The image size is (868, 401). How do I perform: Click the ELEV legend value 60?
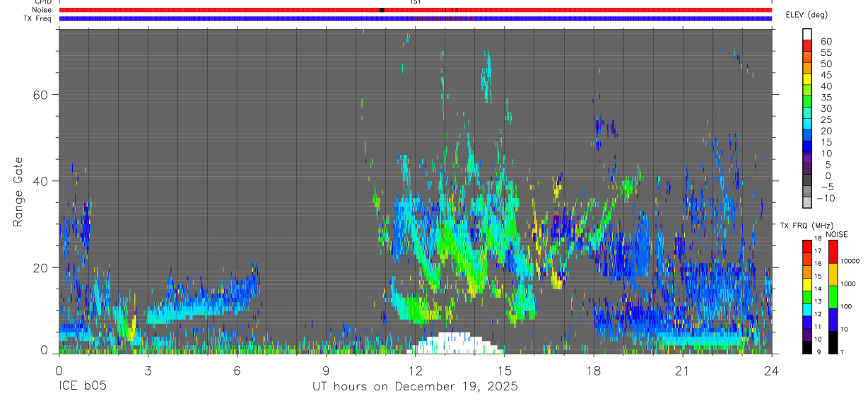(826, 42)
